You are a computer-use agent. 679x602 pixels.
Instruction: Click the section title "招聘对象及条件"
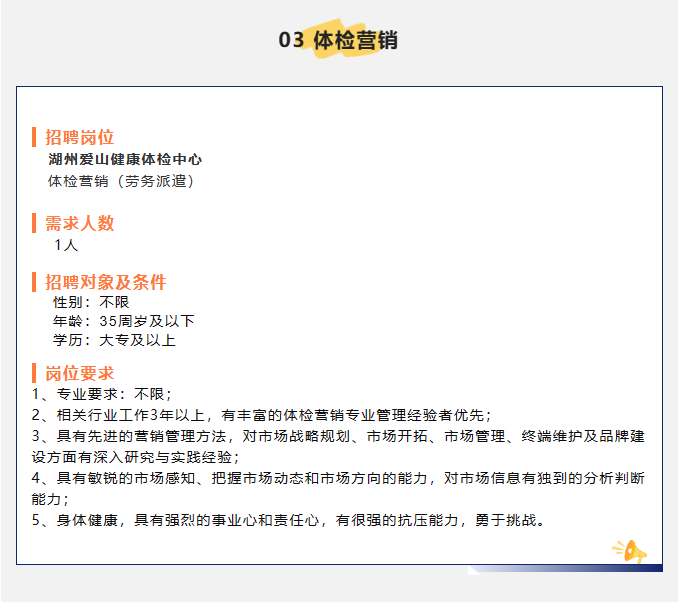point(106,282)
